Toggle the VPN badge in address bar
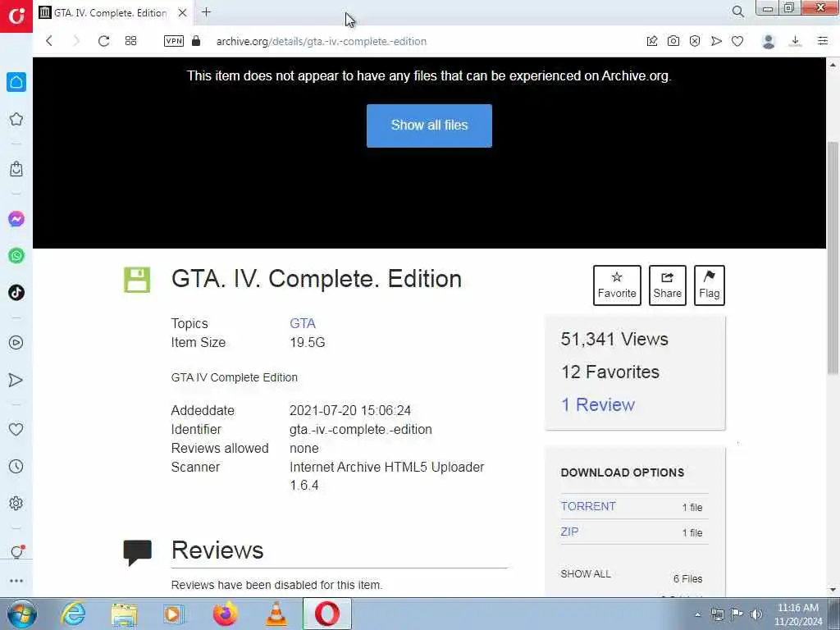The height and width of the screenshot is (630, 840). [174, 41]
